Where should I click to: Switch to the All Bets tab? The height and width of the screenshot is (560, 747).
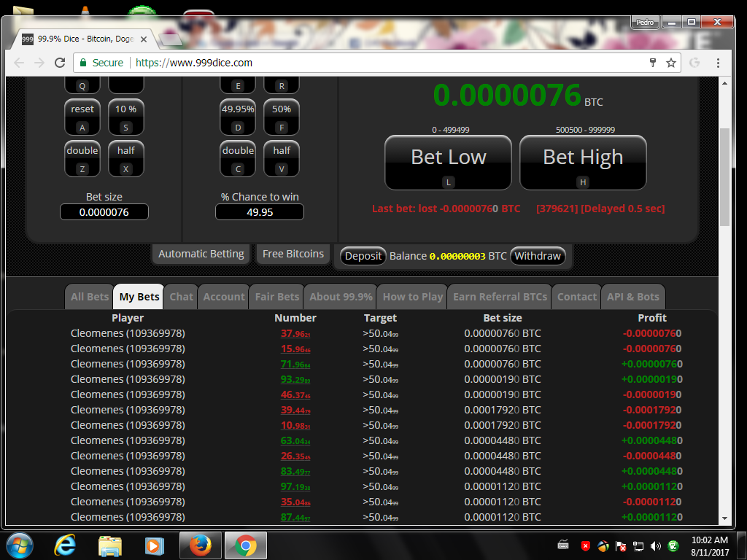pos(90,297)
